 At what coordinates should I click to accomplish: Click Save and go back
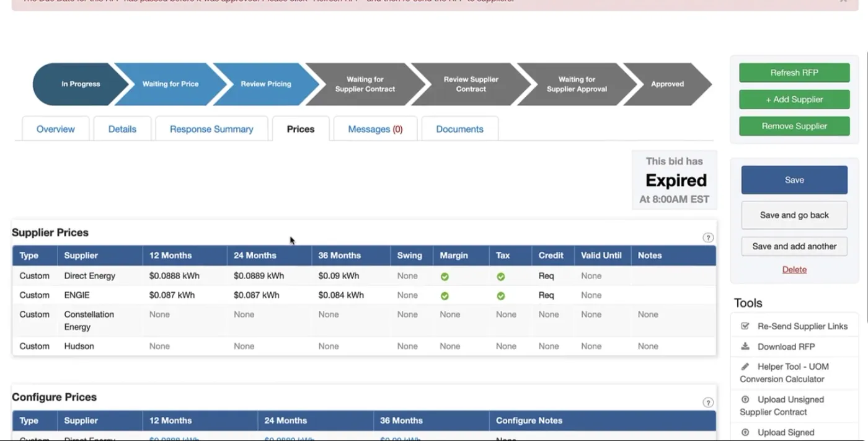click(794, 215)
